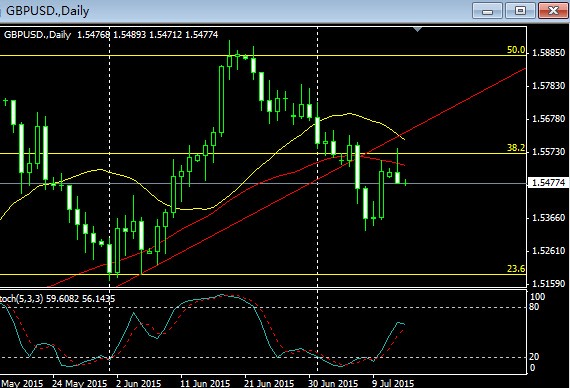Viewport: 570px width, 388px height.
Task: Close the GBPUSD Daily chart window
Action: click(x=553, y=11)
